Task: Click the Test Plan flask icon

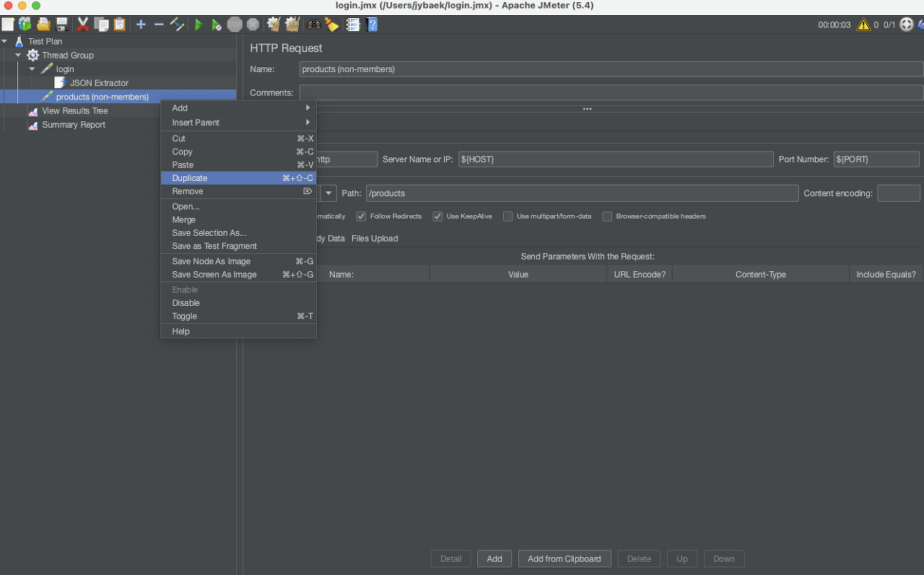Action: (19, 42)
